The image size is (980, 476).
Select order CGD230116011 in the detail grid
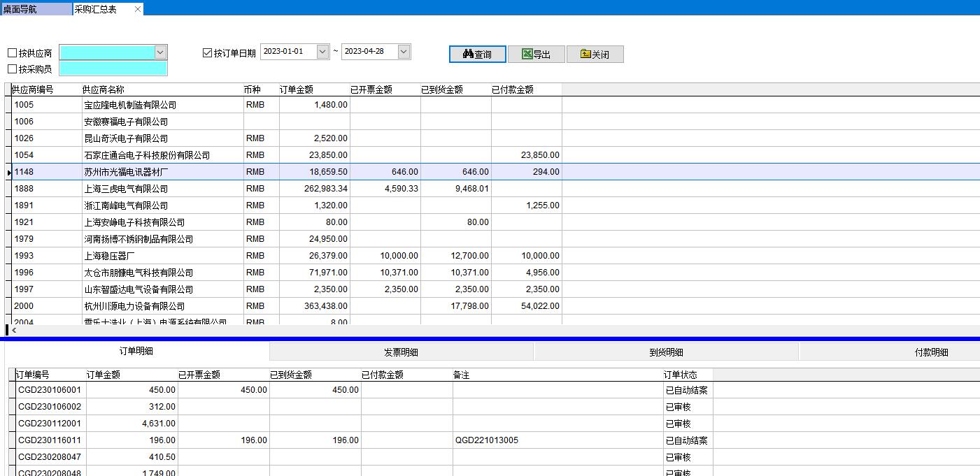tap(50, 440)
